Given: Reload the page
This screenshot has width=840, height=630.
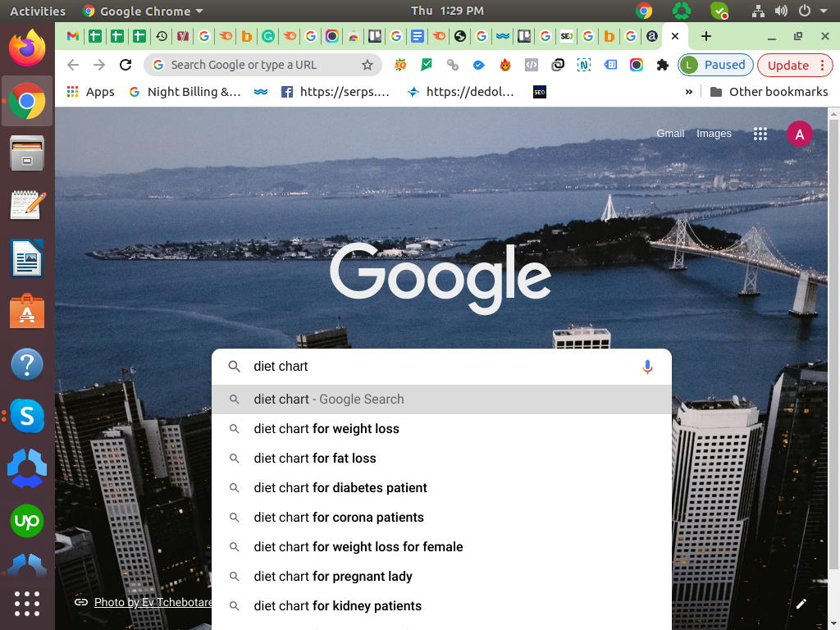Looking at the screenshot, I should click(x=126, y=65).
